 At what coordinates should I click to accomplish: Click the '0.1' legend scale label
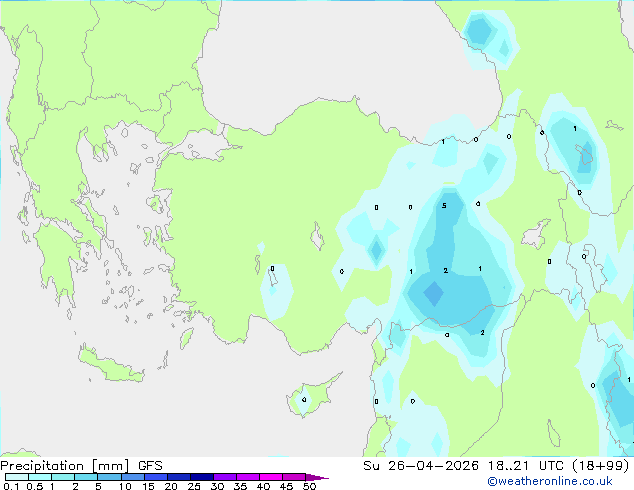tap(11, 486)
